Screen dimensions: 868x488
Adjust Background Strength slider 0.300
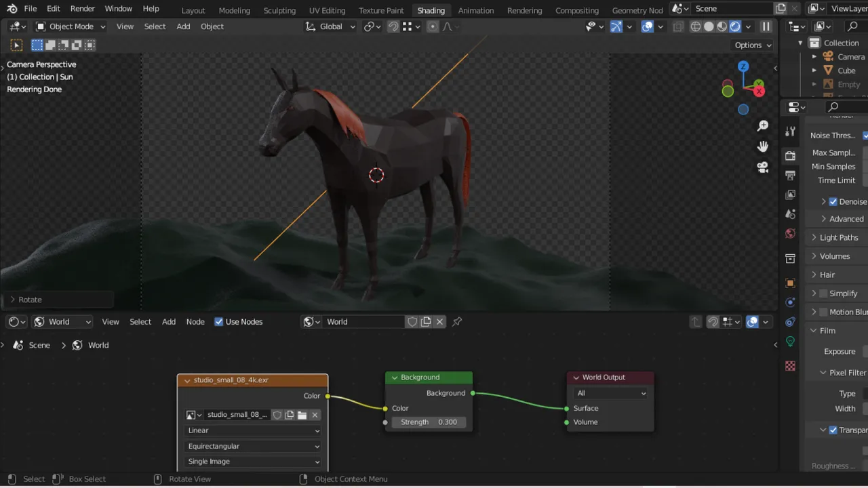429,422
